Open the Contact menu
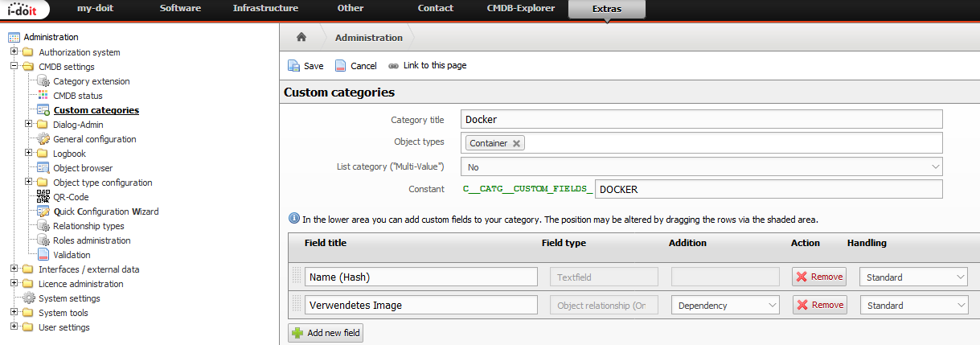 436,8
